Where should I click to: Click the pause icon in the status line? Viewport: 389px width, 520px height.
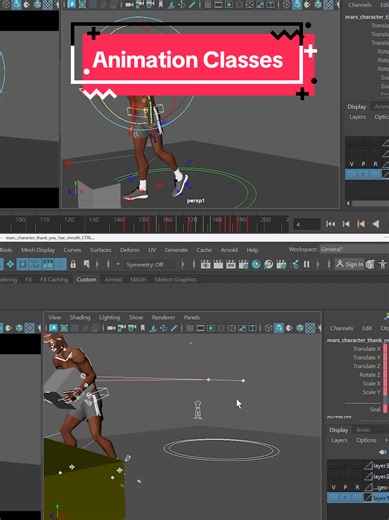tap(306, 264)
